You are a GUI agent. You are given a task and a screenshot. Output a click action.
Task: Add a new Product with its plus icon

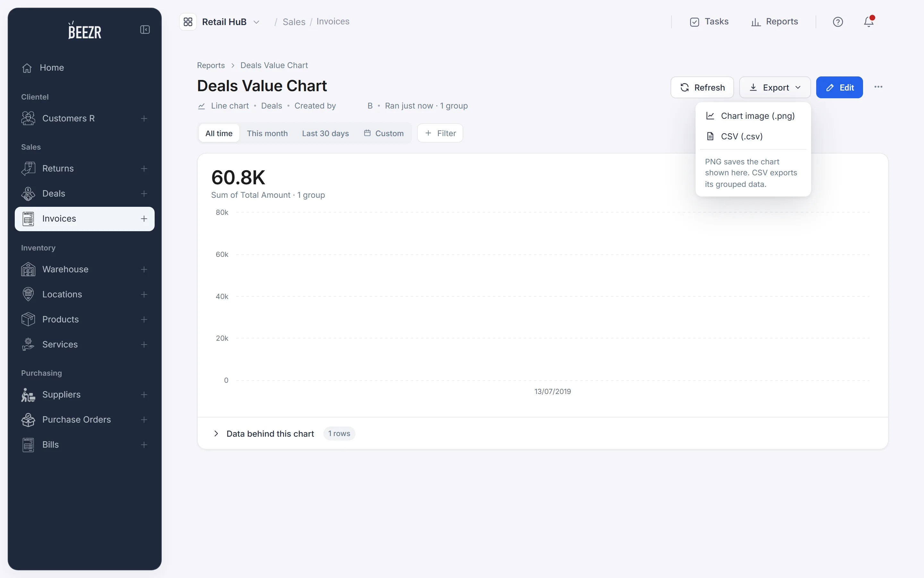tap(144, 320)
